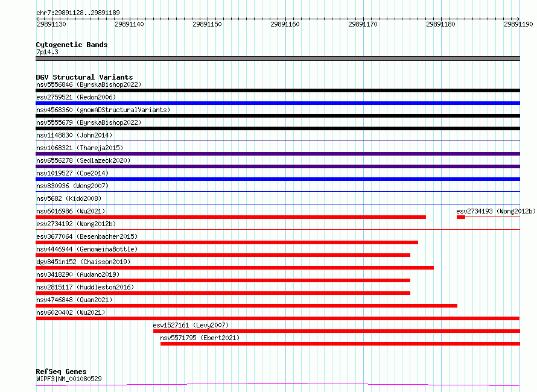This screenshot has width=537, height=392.
Task: Click the gray 7p14.3 band bar
Action: point(278,58)
